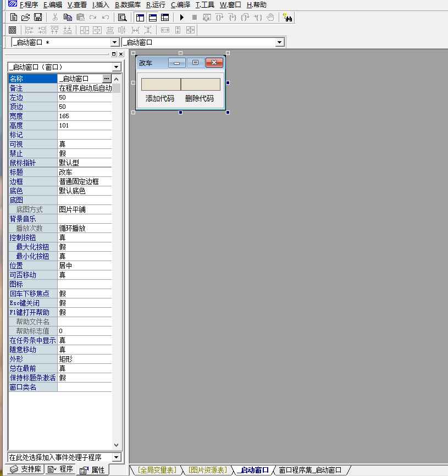
Task: Click the Undo arrow icon
Action: click(106, 17)
